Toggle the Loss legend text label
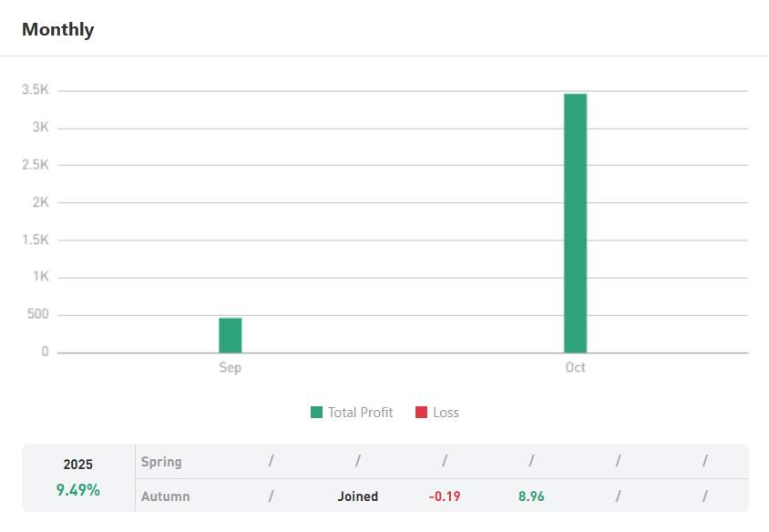 pyautogui.click(x=446, y=413)
